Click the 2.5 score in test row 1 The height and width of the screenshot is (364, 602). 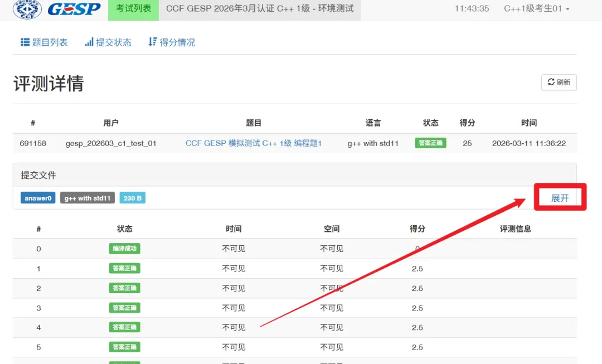(x=417, y=268)
